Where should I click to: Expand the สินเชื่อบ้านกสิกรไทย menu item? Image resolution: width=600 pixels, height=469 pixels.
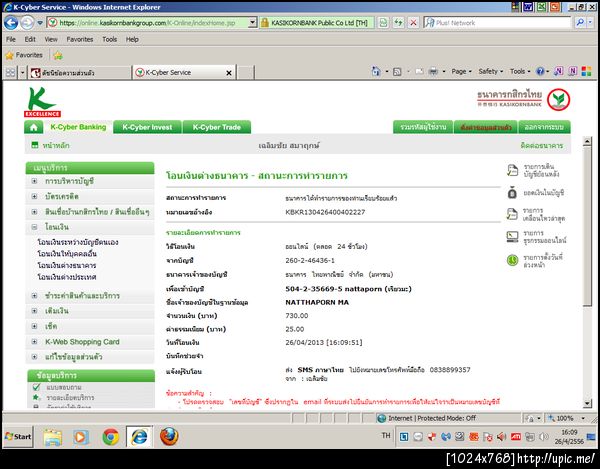[x=34, y=212]
